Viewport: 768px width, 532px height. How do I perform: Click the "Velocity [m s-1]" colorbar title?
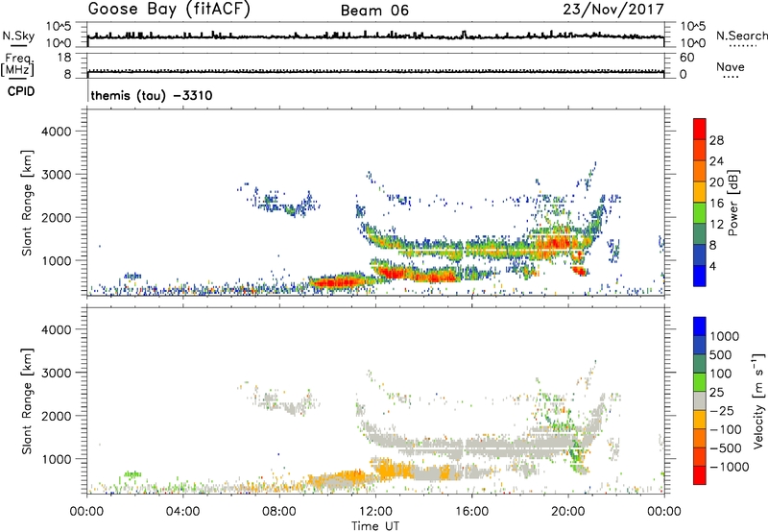758,400
